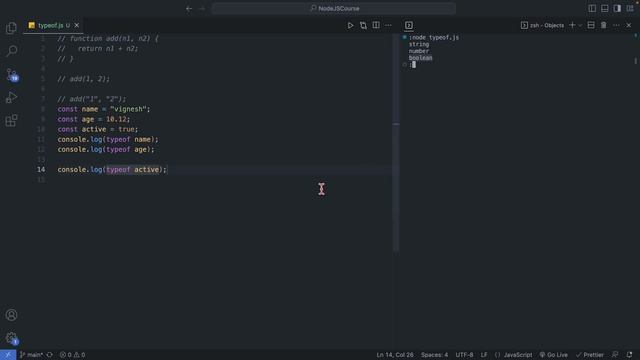This screenshot has width=640, height=360.
Task: Click the NodeJSCourse command center search
Action: coord(333,9)
